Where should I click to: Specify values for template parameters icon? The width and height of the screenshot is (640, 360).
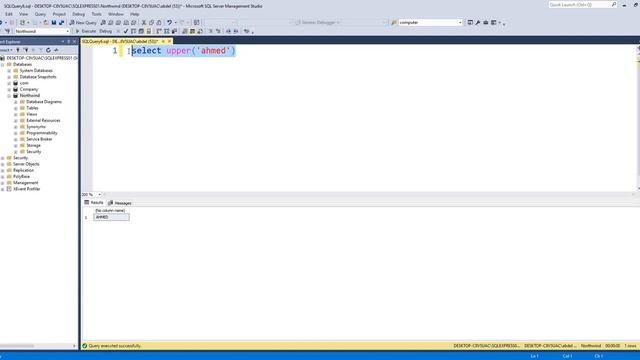tap(246, 31)
